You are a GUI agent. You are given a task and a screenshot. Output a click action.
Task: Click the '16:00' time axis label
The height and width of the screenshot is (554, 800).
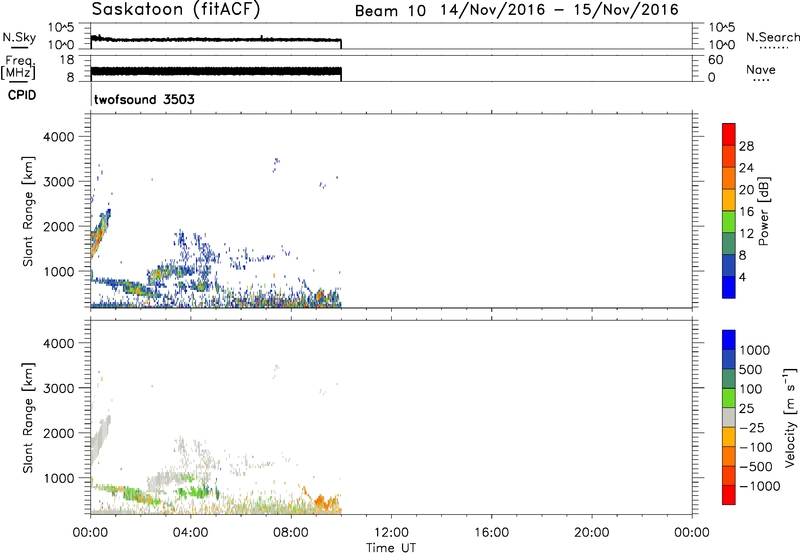point(491,533)
